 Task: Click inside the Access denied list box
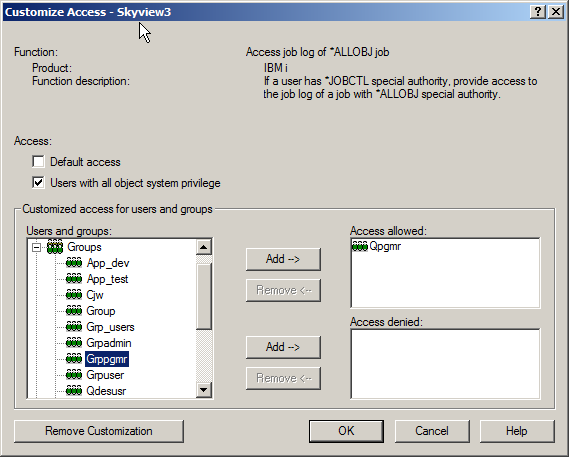pos(445,364)
